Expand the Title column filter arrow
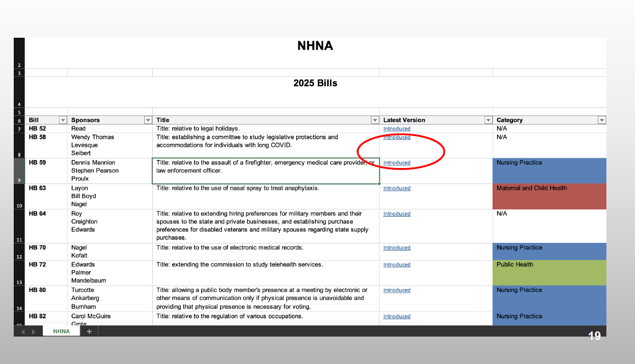The height and width of the screenshot is (364, 635). 375,120
